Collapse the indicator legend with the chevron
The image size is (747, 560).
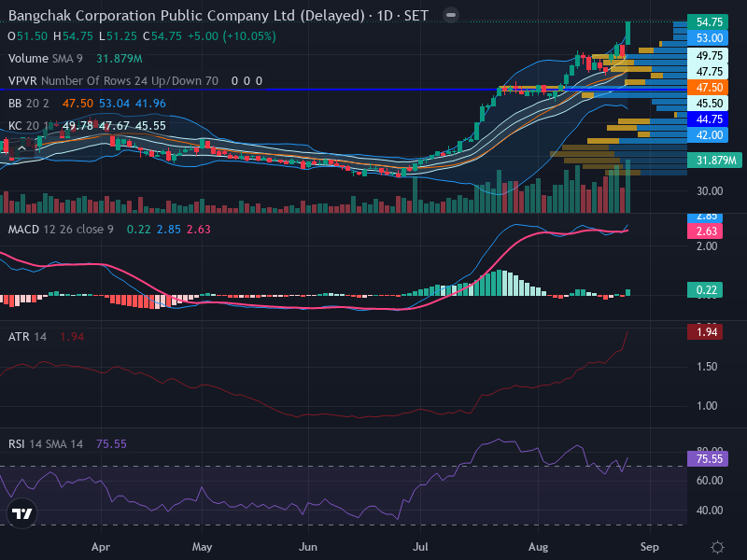(21, 149)
